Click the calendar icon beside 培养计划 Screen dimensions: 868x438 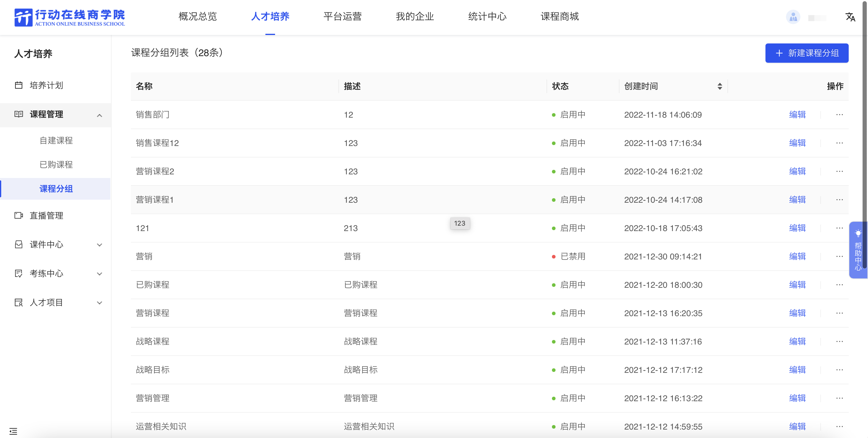pos(19,85)
